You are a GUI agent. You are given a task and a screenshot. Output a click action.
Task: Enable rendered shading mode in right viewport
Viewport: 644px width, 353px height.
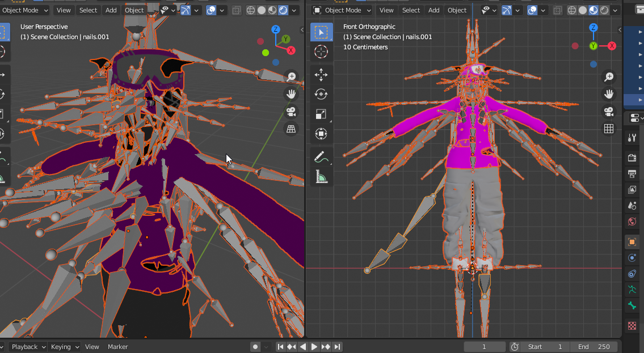pyautogui.click(x=604, y=10)
